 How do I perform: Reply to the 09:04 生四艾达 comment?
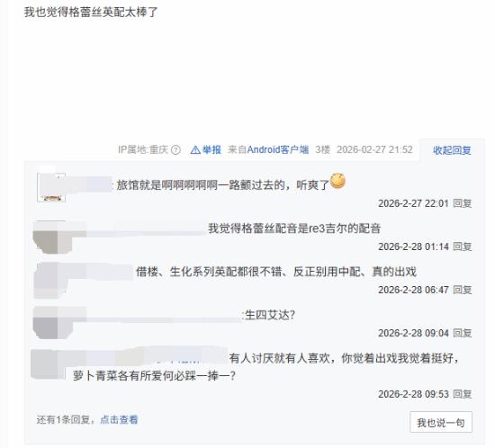463,333
